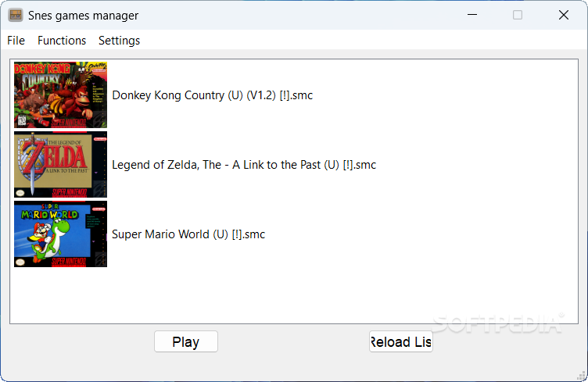Click the window resize grip corner
Viewport: 588px width, 382px height.
[581, 375]
